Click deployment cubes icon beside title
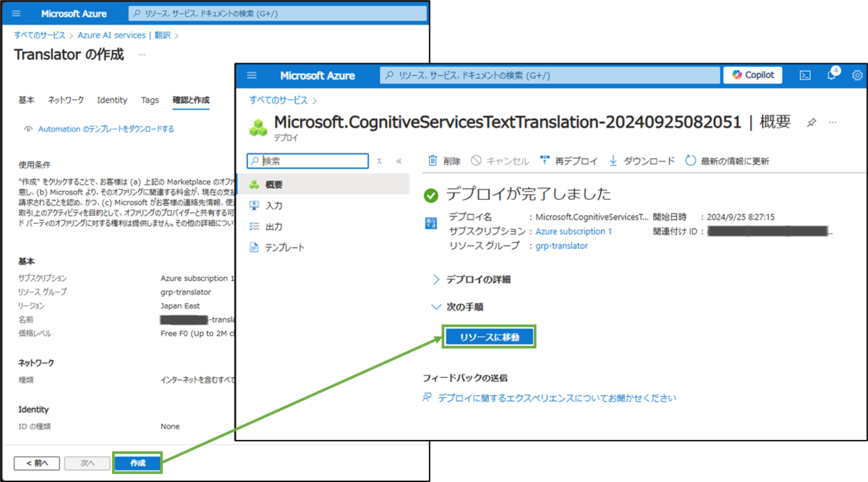868x482 pixels. pyautogui.click(x=258, y=127)
